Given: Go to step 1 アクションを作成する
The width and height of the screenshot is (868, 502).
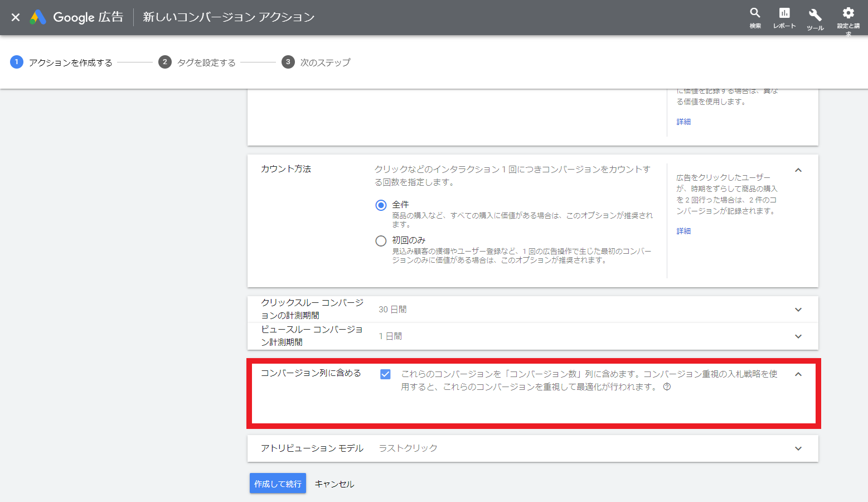Looking at the screenshot, I should [x=61, y=62].
